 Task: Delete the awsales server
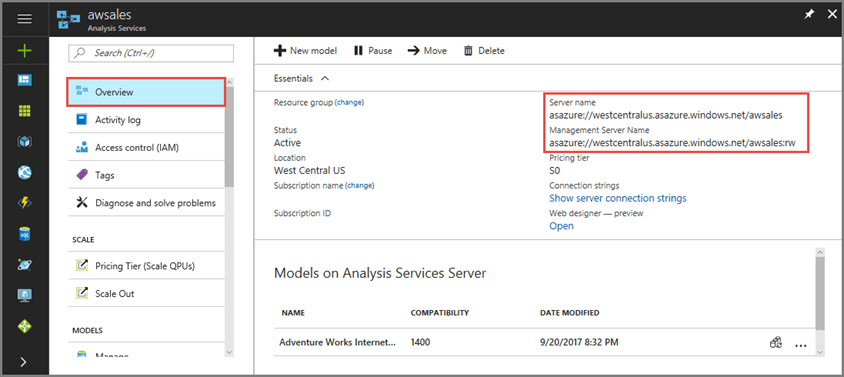484,51
